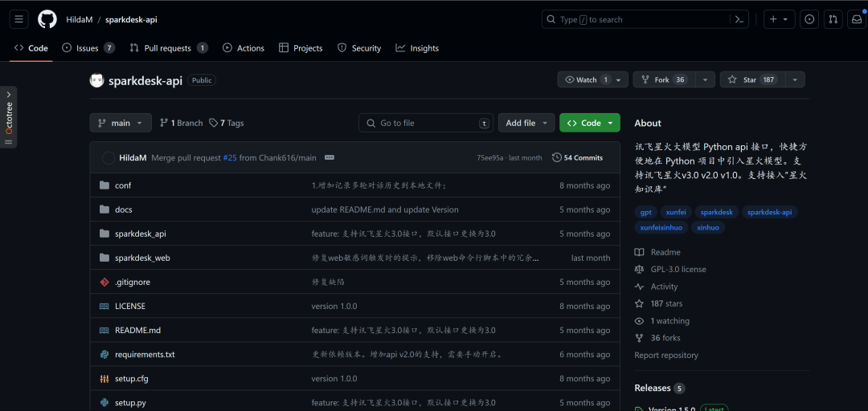Open the sparkdesk_web folder
Screen dimensions: 868x411
pos(142,258)
